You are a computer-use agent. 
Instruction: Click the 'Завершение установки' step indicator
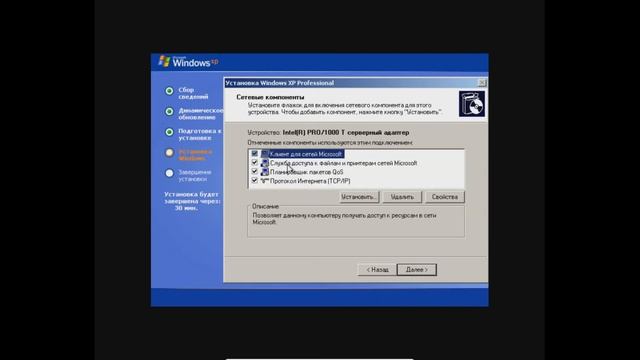[169, 173]
